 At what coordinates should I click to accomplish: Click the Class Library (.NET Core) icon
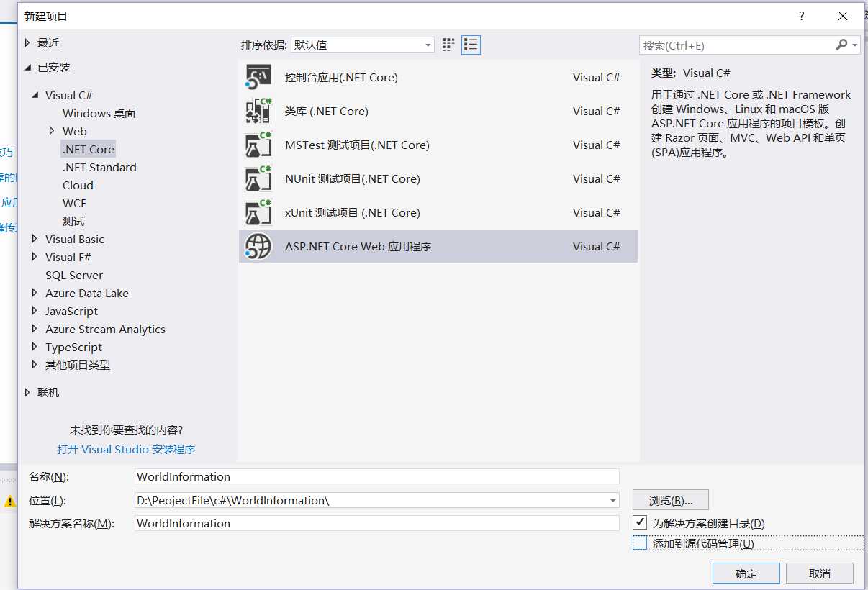tap(258, 111)
